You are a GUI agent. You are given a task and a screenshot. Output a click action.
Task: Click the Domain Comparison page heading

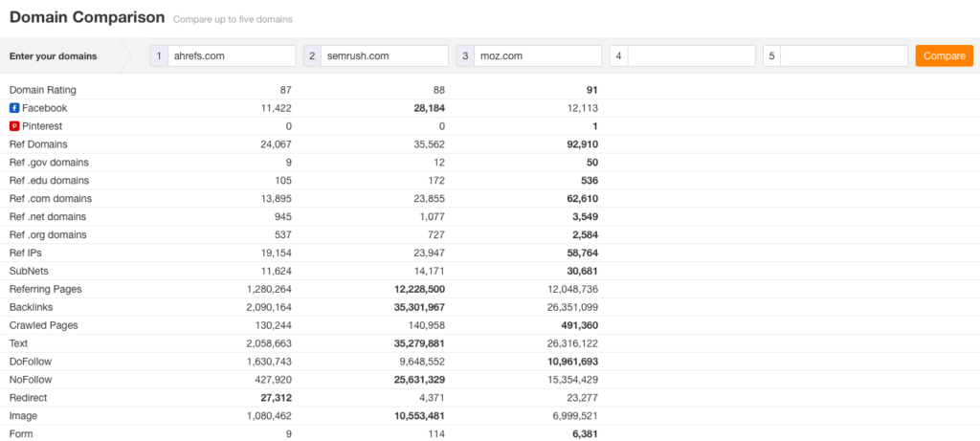(87, 17)
